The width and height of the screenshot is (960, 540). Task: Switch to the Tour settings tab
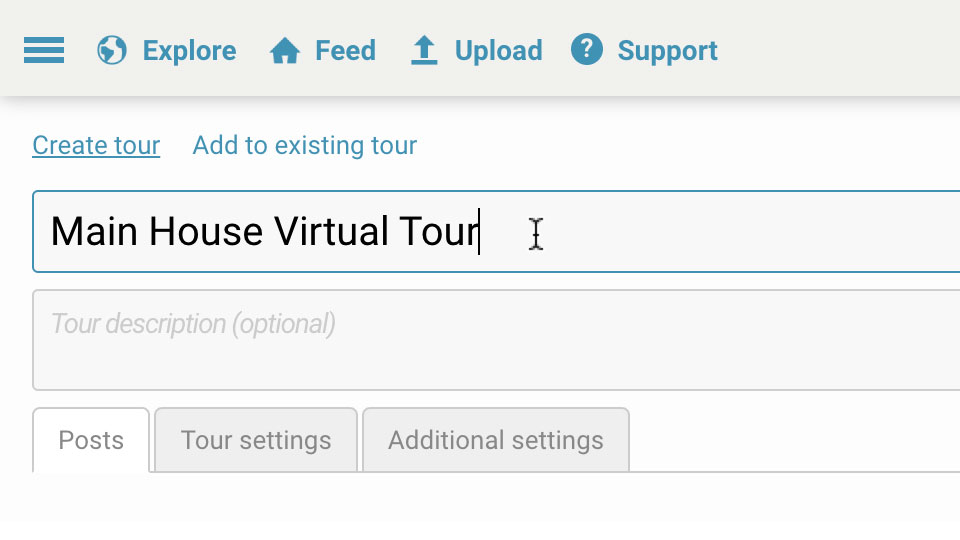pos(256,440)
